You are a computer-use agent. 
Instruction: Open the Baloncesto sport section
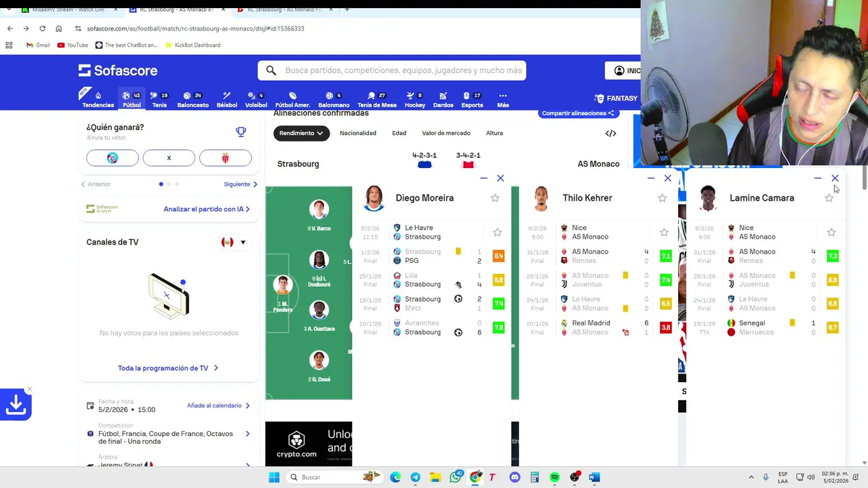[193, 100]
